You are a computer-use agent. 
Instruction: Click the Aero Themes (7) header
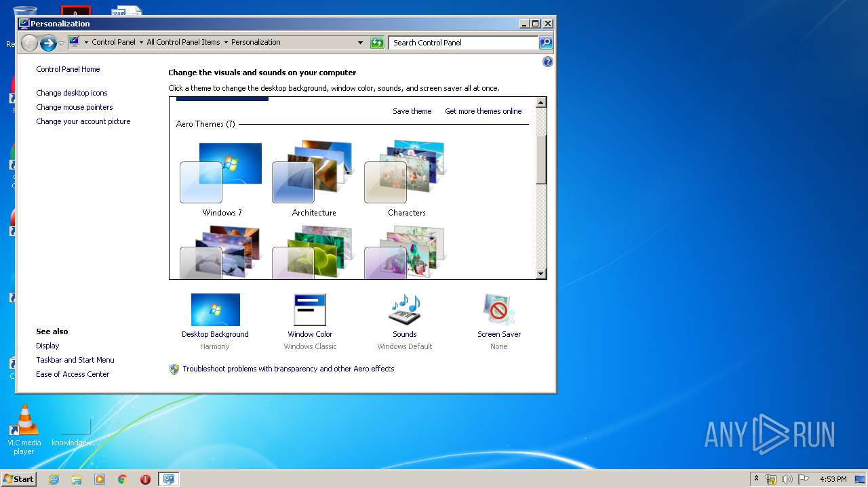(x=205, y=124)
